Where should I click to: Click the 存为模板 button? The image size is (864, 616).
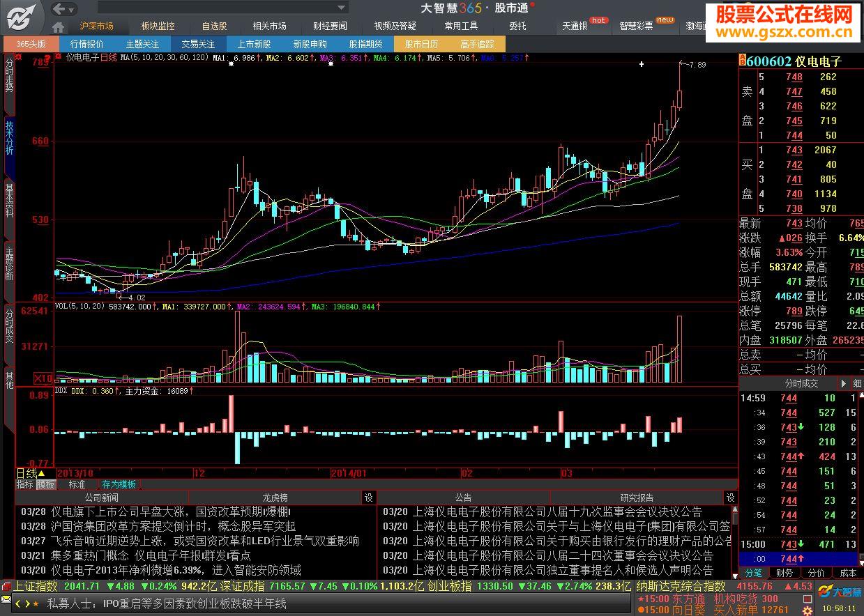tap(119, 484)
